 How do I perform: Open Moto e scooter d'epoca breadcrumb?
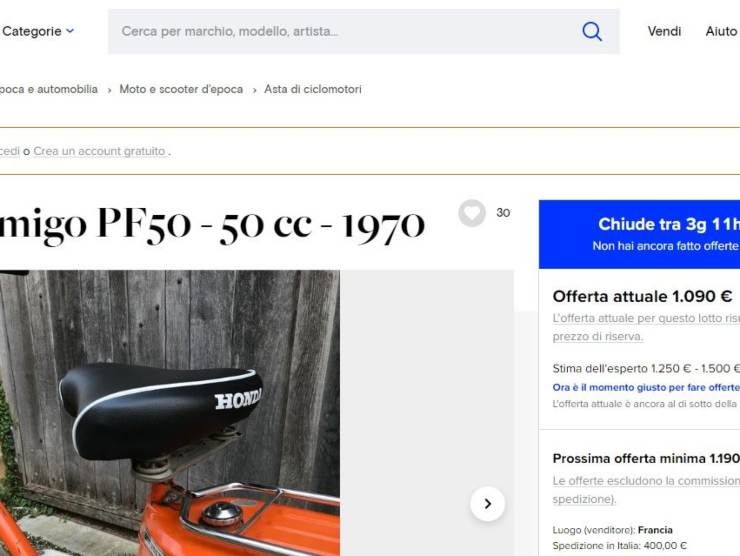tap(181, 89)
